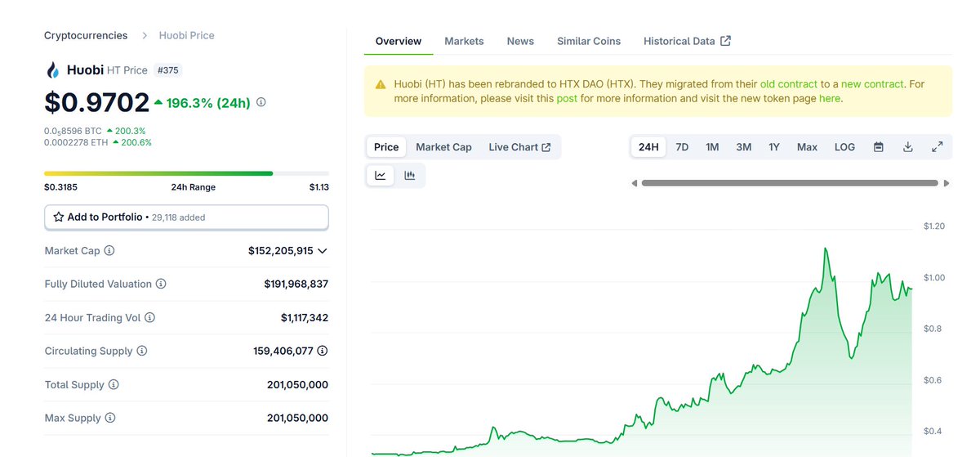Switch to the Overview tab
Viewport: 980px width, 457px height.
tap(399, 41)
